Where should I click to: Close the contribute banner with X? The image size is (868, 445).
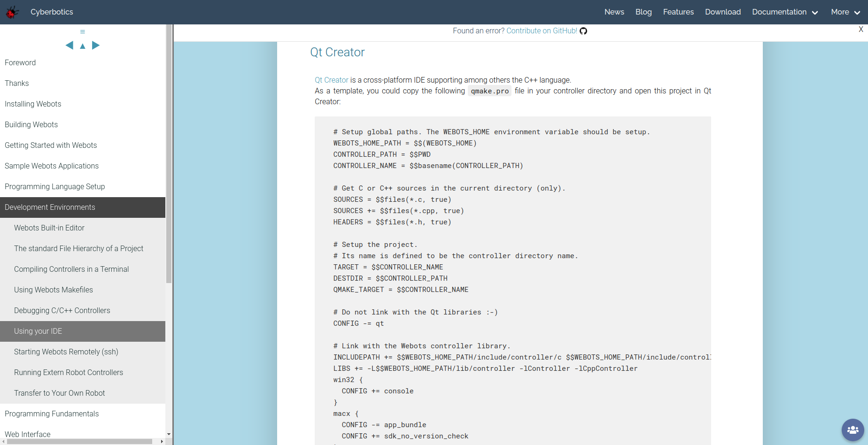point(861,29)
